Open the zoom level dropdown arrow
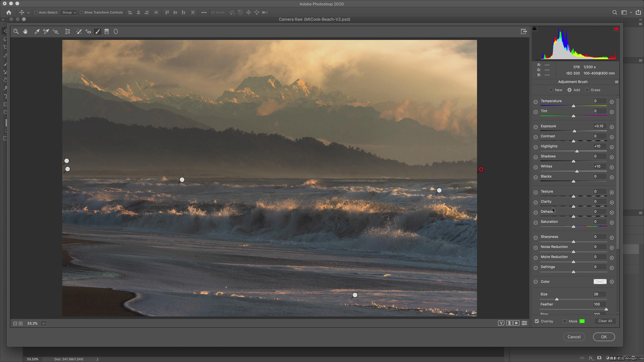This screenshot has width=644, height=362. [x=44, y=323]
